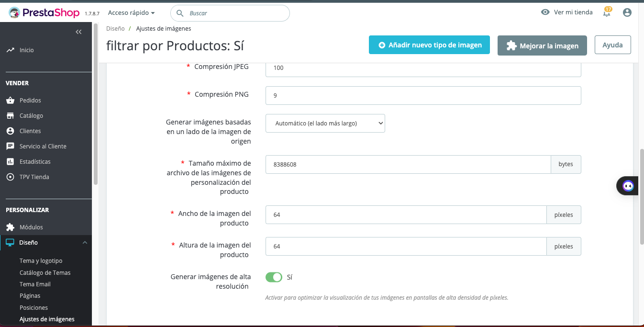Click Añadir nuevo tipo de imagen button
644x327 pixels.
pyautogui.click(x=429, y=45)
